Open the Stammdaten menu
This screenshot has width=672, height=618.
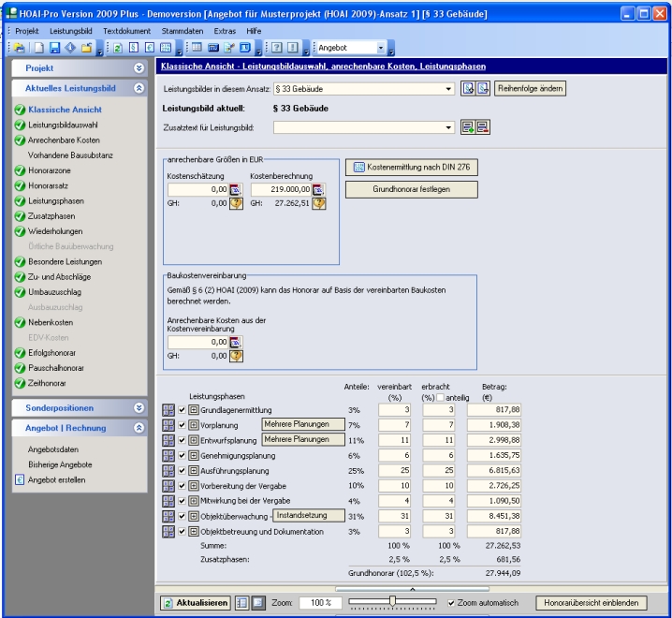coord(182,31)
